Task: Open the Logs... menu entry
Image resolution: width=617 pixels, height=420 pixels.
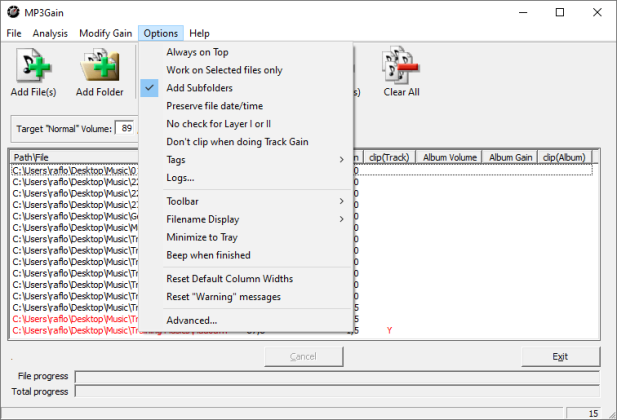Action: pos(246,178)
